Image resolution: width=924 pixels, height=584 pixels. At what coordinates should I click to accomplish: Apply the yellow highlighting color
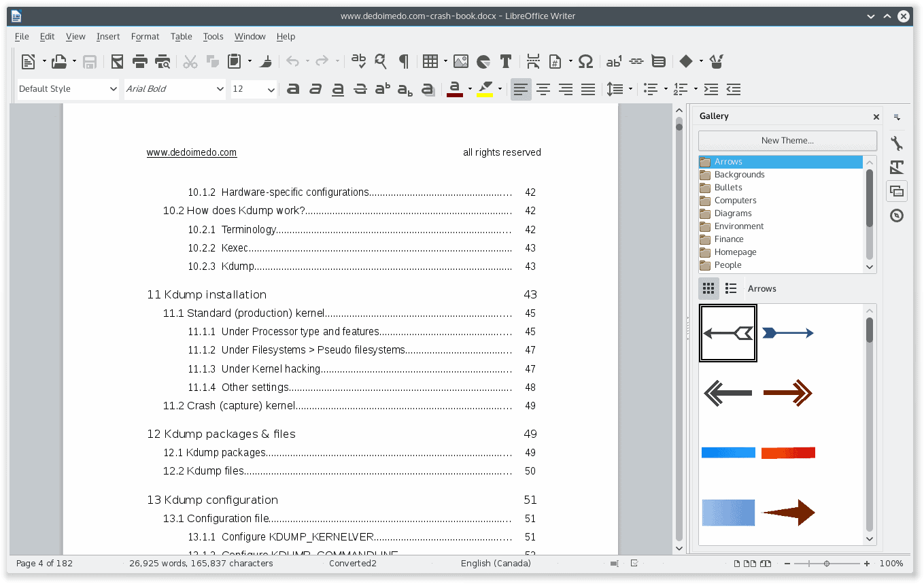click(x=485, y=89)
